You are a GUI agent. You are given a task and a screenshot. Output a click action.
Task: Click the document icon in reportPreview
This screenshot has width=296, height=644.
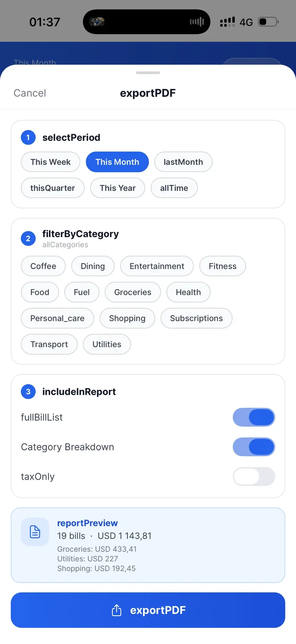tap(35, 531)
